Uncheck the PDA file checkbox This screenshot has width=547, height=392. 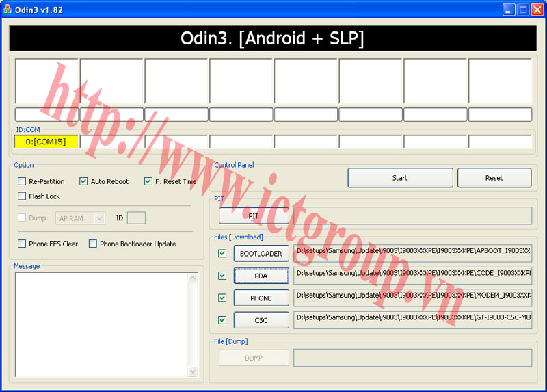[x=222, y=276]
